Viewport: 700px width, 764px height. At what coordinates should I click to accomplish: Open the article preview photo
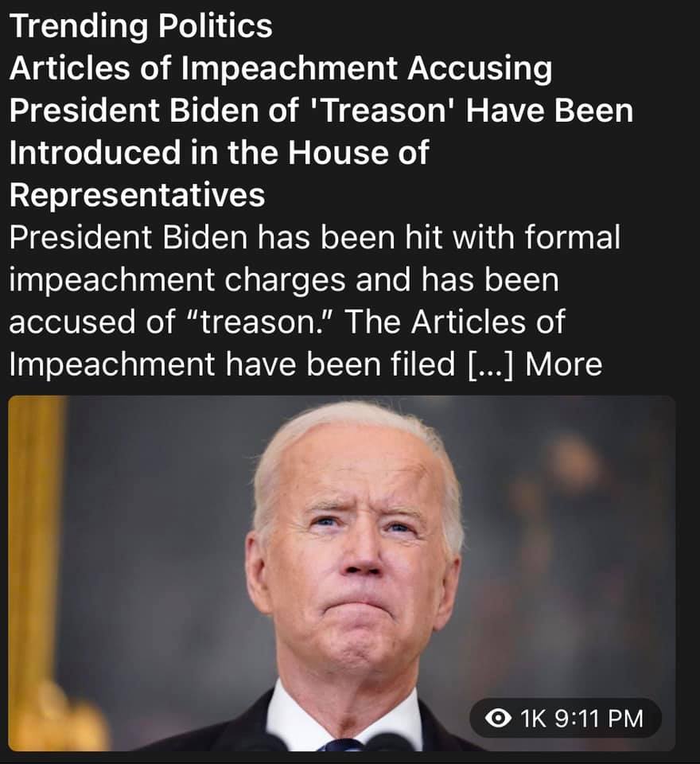(342, 574)
